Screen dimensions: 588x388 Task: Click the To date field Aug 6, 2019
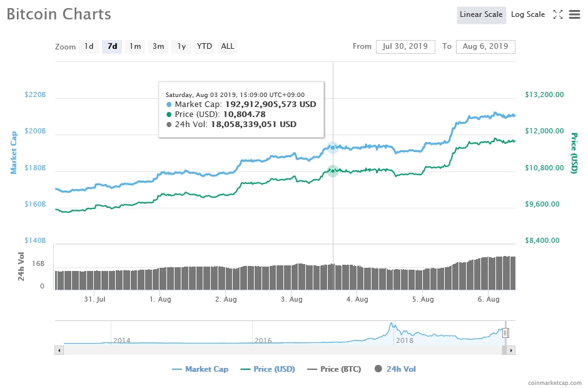pyautogui.click(x=485, y=47)
